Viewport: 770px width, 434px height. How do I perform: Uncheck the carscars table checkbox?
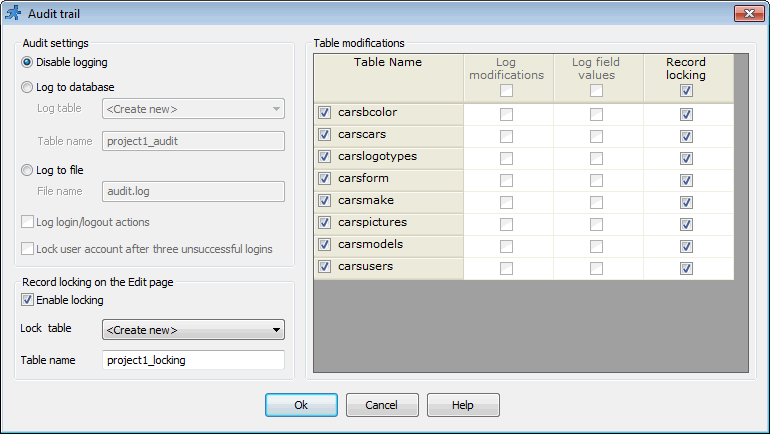[x=324, y=135]
